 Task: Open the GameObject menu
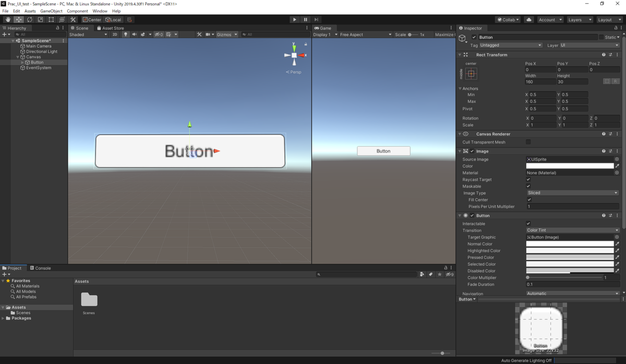pyautogui.click(x=51, y=11)
